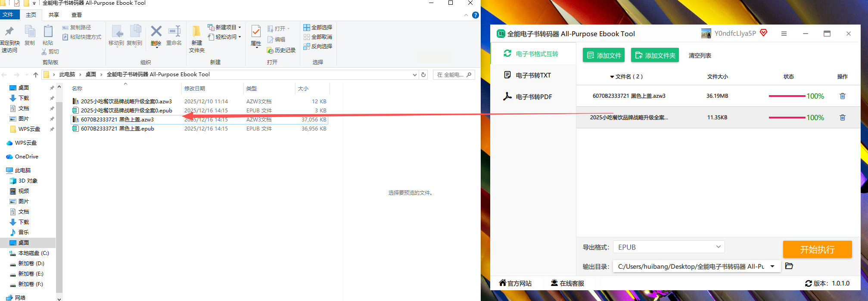
Task: Sort by 修改日期 column header
Action: [195, 88]
